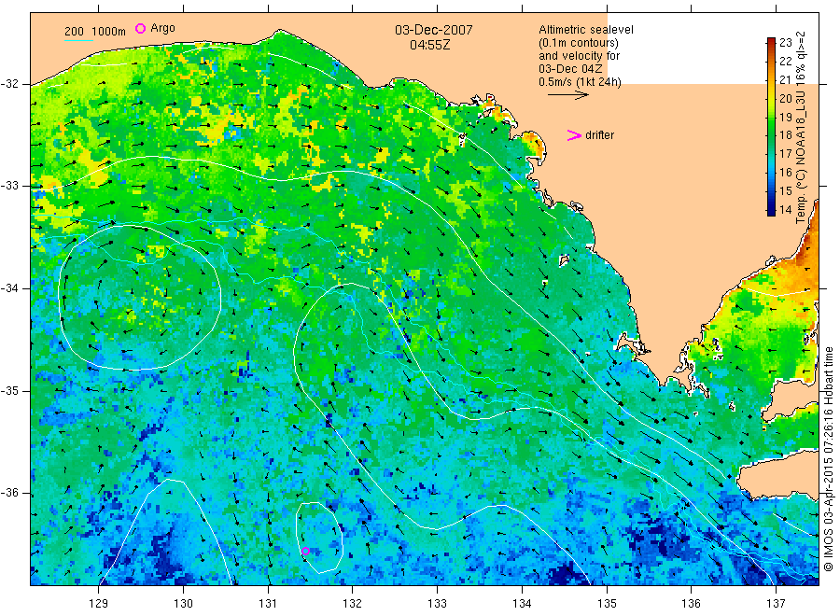This screenshot has width=840, height=616.
Task: Click the 0.5m/s velocity scale arrow
Action: pos(567,95)
